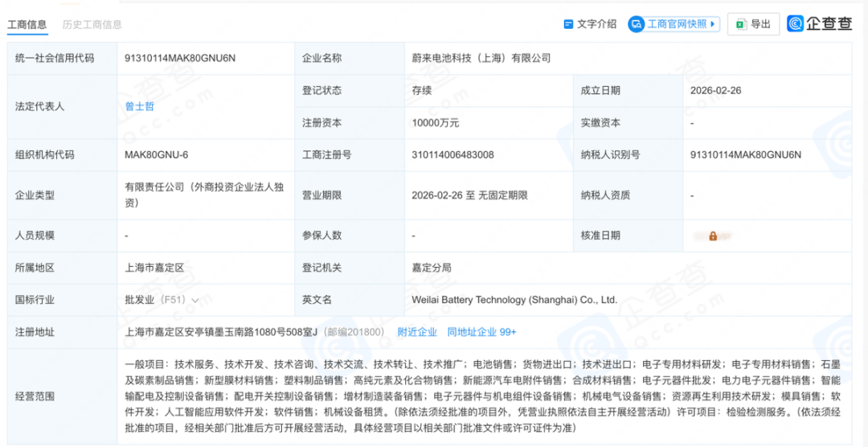The image size is (868, 447).
Task: Open the 附近企业 link
Action: [416, 332]
